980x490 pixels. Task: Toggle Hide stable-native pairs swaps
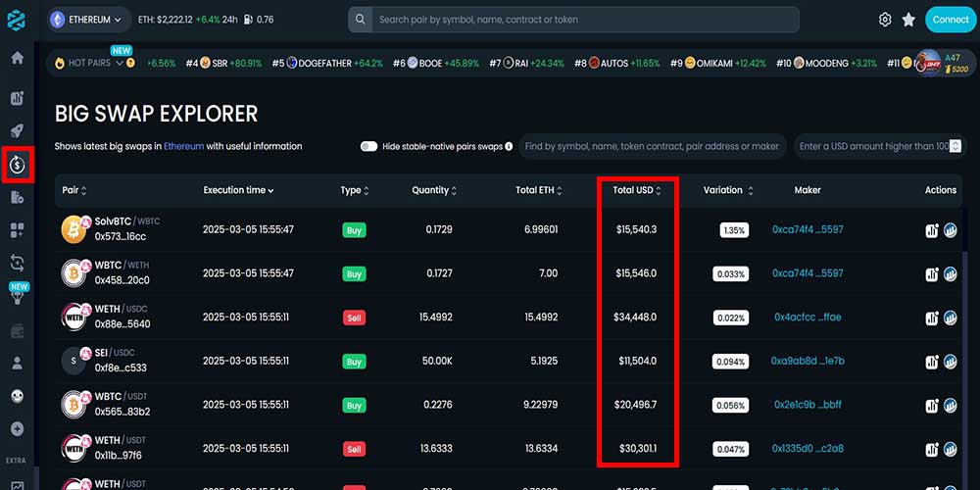click(x=368, y=146)
